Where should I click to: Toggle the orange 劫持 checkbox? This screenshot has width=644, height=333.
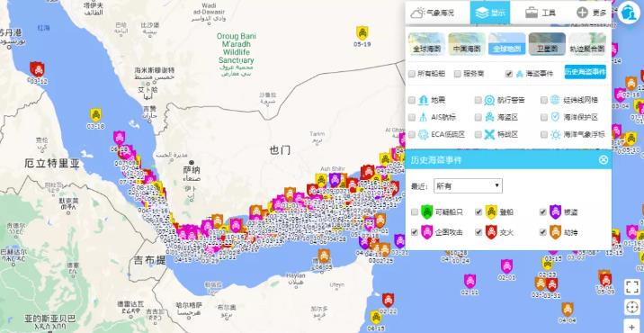pos(543,232)
